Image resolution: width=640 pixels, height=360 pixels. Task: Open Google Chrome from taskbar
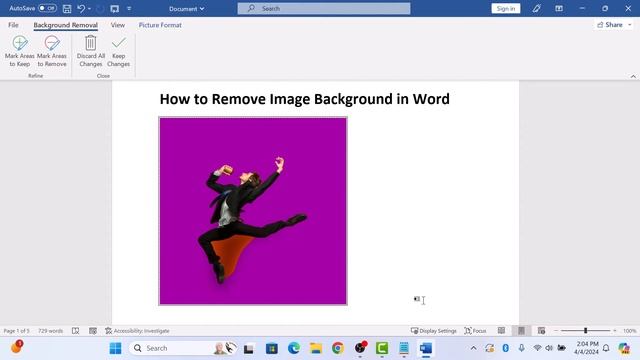point(338,348)
